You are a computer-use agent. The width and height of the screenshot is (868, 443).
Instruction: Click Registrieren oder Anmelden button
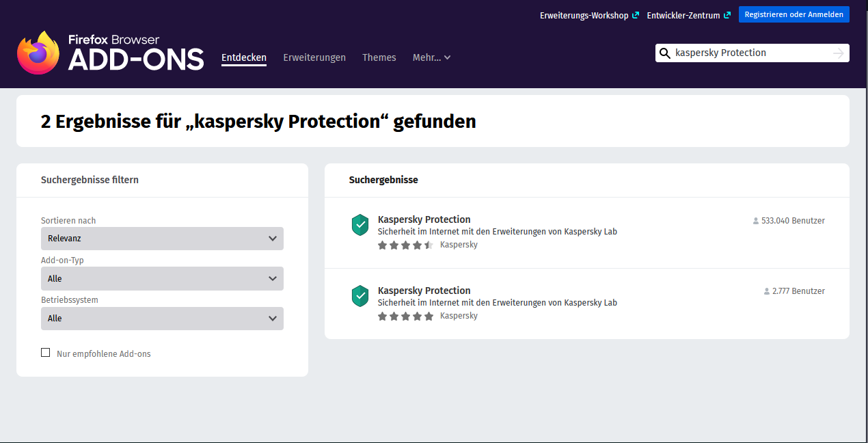(794, 14)
